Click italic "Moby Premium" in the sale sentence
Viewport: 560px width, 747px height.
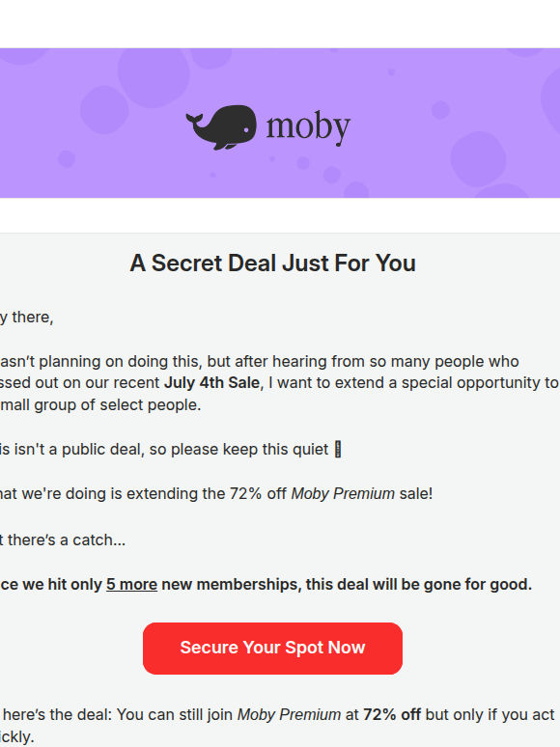[343, 493]
